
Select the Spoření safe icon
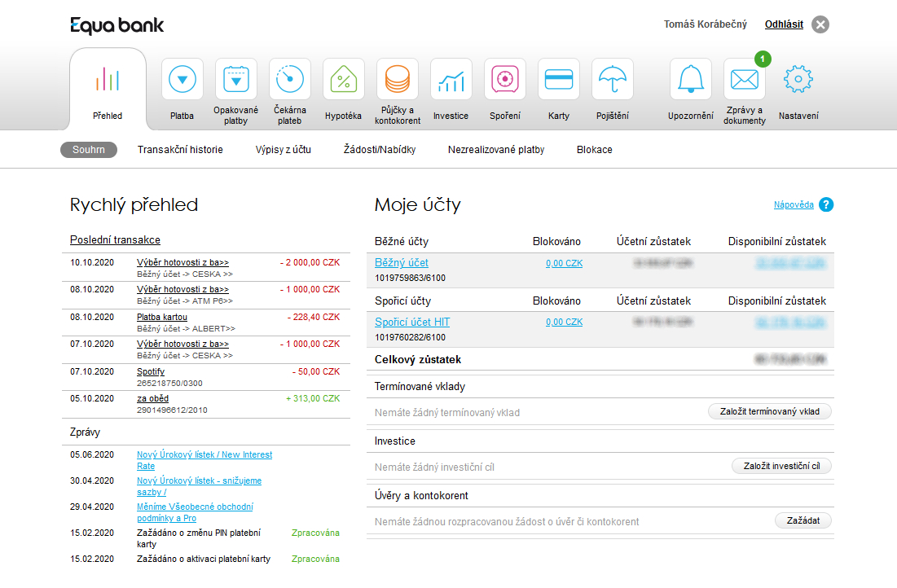(504, 80)
